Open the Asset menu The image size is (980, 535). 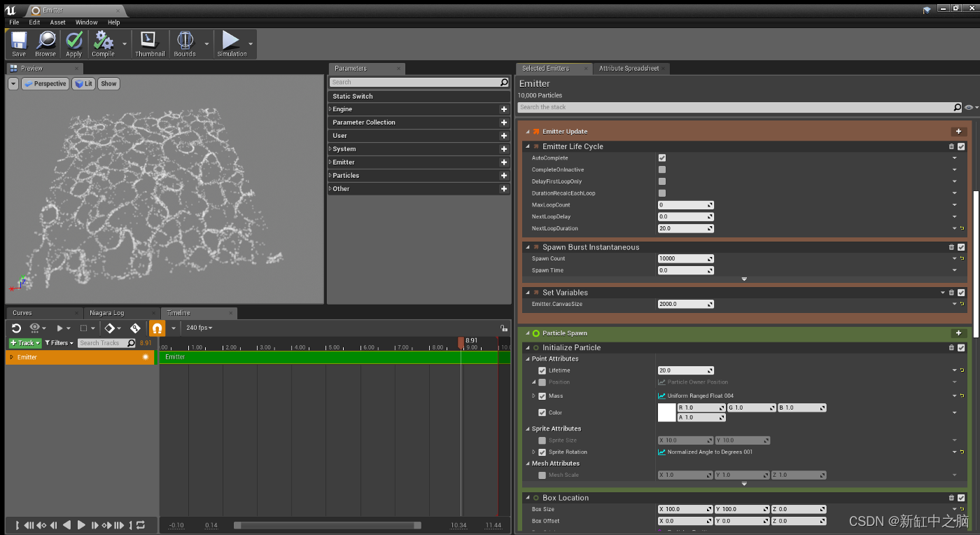(x=58, y=22)
